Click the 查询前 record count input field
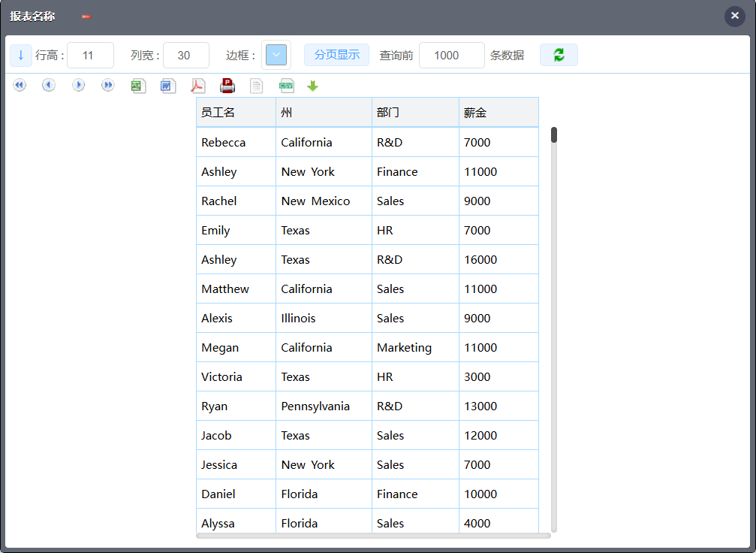This screenshot has width=756, height=553. coord(451,55)
